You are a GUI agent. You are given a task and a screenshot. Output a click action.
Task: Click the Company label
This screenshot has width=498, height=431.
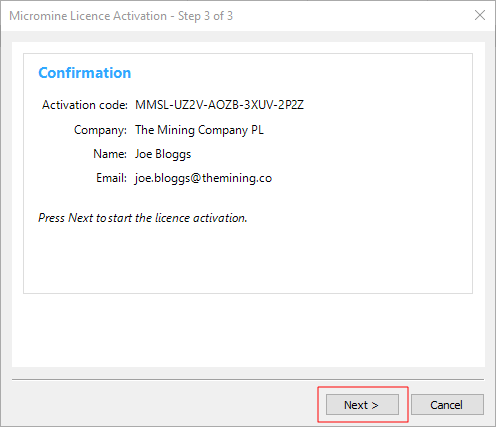[x=100, y=130]
